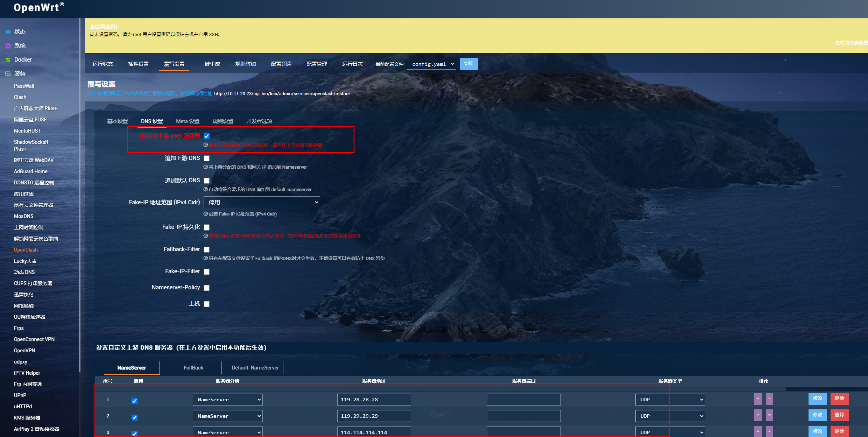Click the Docker menu icon
Image resolution: width=868 pixels, height=437 pixels.
click(8, 60)
